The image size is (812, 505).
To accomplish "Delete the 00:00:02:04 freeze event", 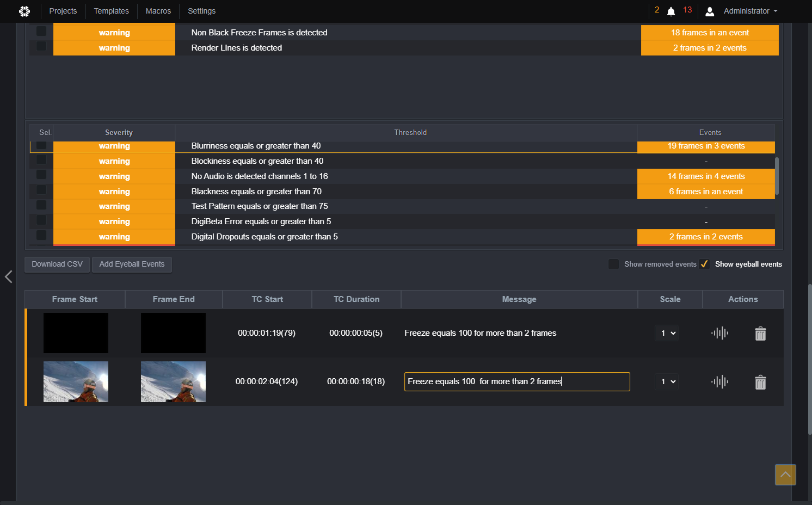I will [x=760, y=382].
